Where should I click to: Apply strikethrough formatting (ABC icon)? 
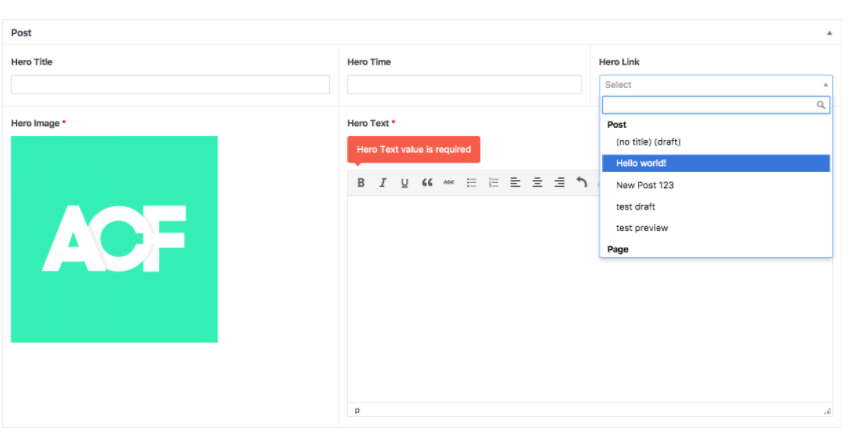point(449,182)
